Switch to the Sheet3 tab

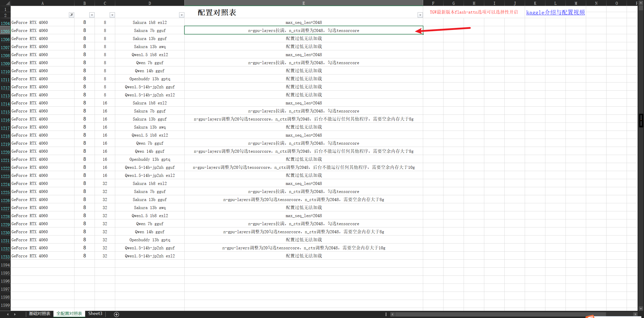click(x=95, y=314)
